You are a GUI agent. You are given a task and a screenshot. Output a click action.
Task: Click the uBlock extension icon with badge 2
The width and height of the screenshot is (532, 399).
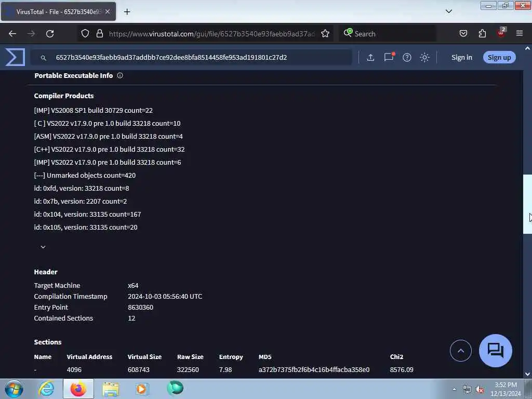pyautogui.click(x=501, y=33)
